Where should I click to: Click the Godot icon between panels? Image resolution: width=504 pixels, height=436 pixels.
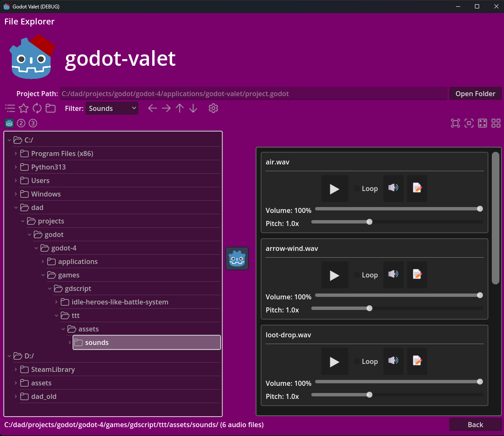[237, 258]
